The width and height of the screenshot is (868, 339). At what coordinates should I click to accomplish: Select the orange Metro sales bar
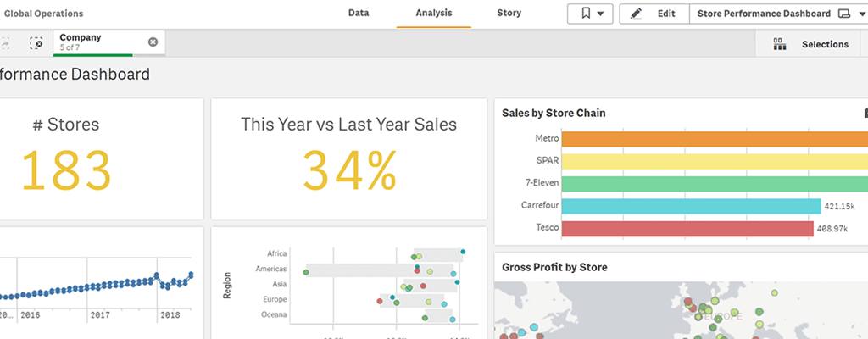click(x=712, y=139)
